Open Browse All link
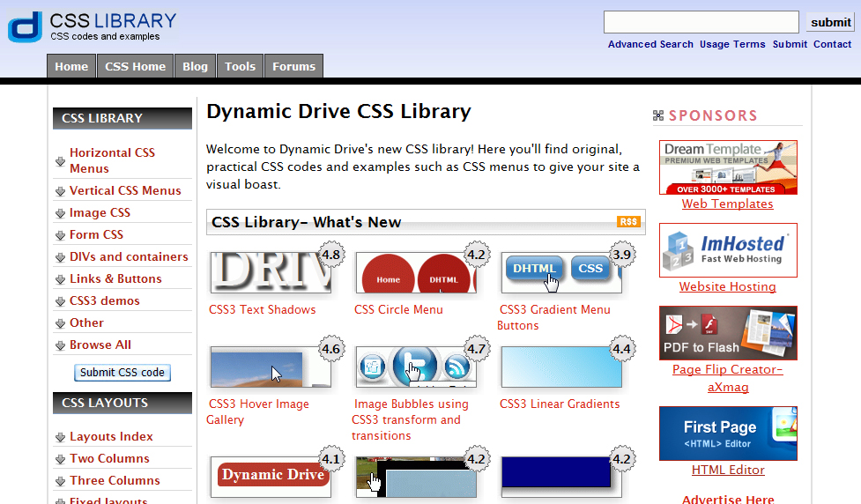The image size is (861, 504). coord(100,345)
